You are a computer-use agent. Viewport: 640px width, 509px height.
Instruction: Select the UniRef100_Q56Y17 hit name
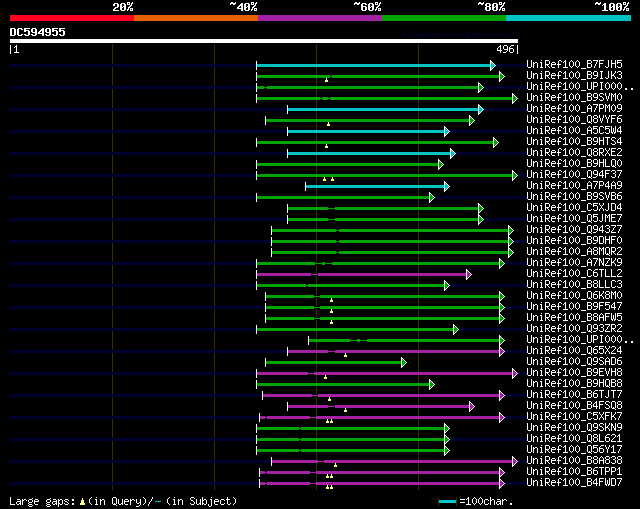pyautogui.click(x=574, y=450)
